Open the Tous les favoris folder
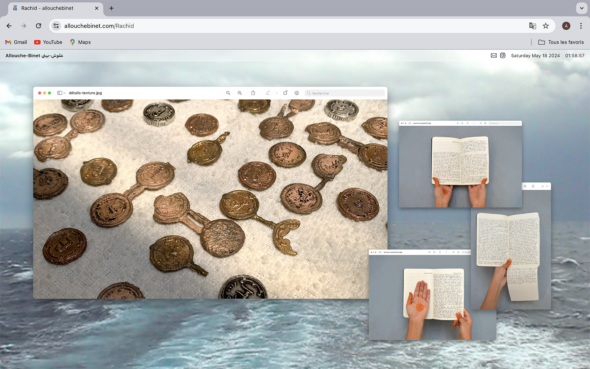 click(x=561, y=42)
